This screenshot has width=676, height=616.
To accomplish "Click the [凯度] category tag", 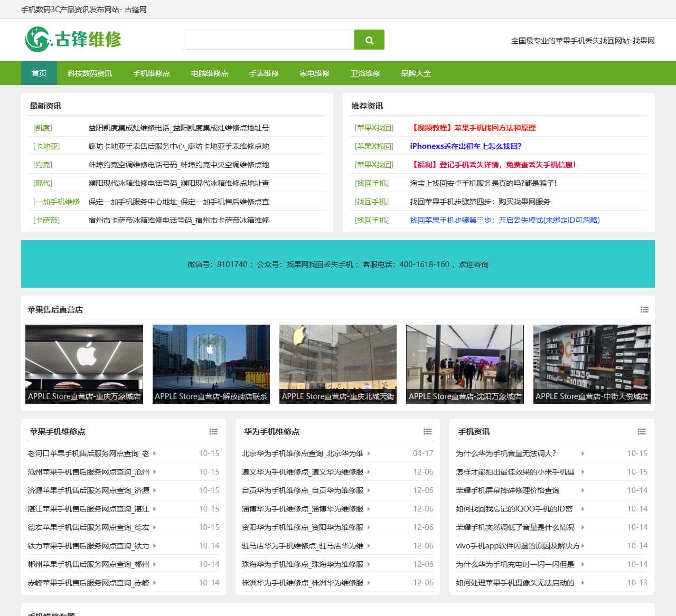I will (x=43, y=128).
